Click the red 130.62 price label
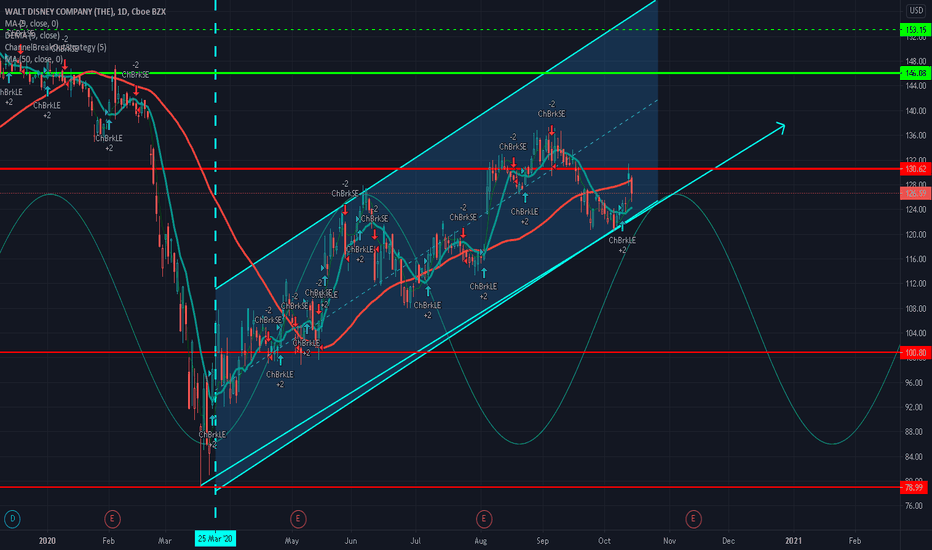Image resolution: width=932 pixels, height=550 pixels. pos(915,169)
